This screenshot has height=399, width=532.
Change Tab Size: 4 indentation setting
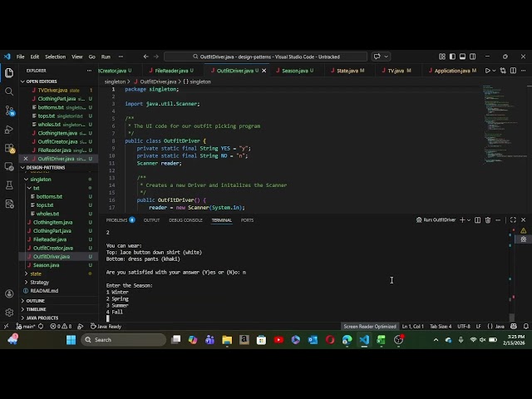point(441,327)
